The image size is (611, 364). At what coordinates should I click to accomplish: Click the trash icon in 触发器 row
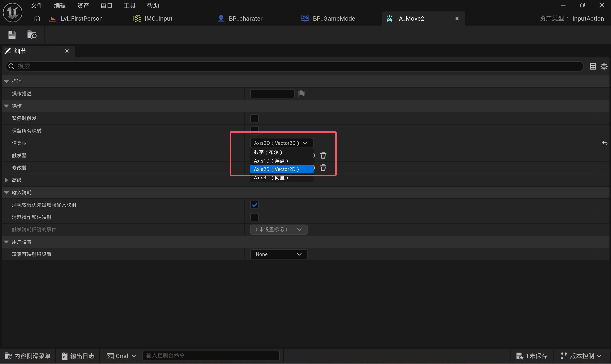tap(323, 155)
